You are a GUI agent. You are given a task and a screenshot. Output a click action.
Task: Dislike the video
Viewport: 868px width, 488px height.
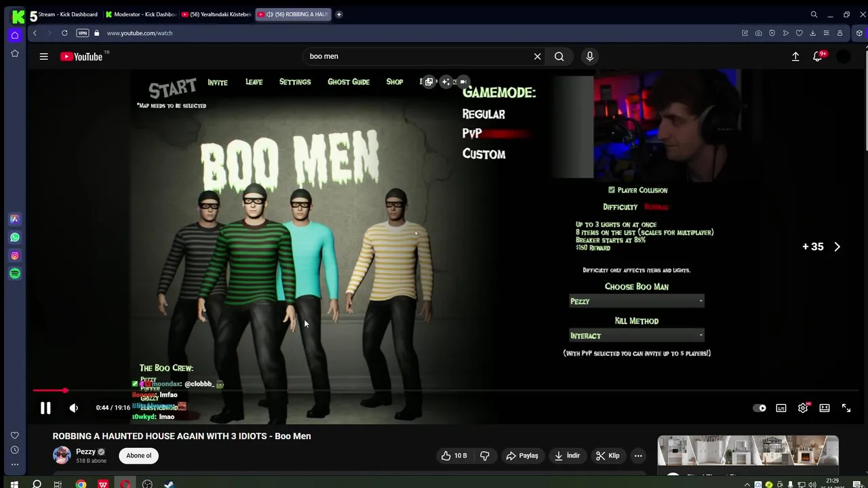484,455
